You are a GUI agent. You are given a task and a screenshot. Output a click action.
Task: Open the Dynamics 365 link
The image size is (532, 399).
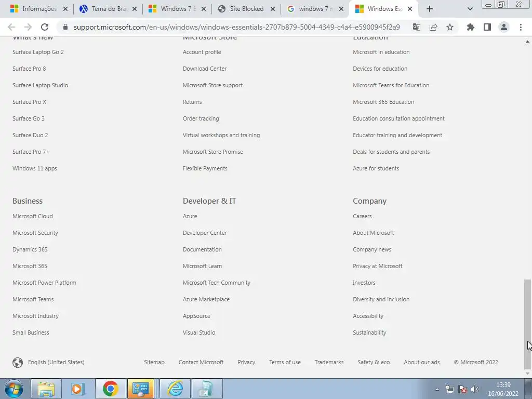coord(30,249)
